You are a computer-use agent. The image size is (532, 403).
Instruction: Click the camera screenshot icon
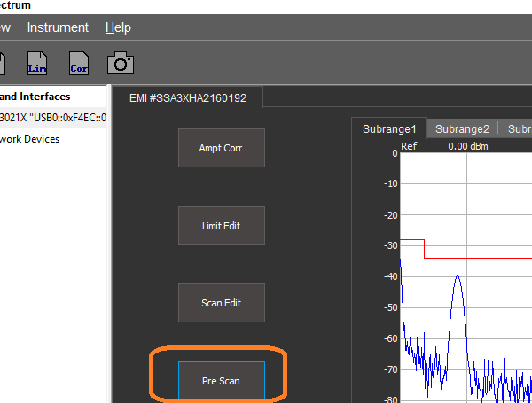click(121, 63)
